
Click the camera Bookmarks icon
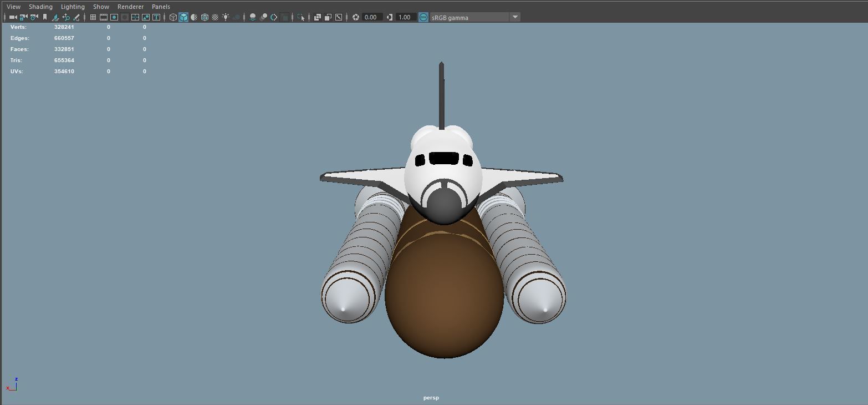point(45,17)
